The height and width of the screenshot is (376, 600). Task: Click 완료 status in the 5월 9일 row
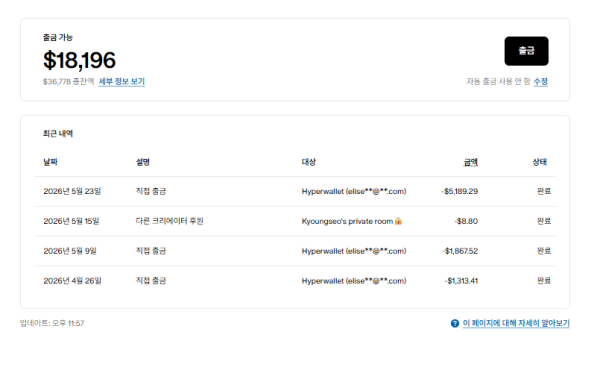pos(544,251)
